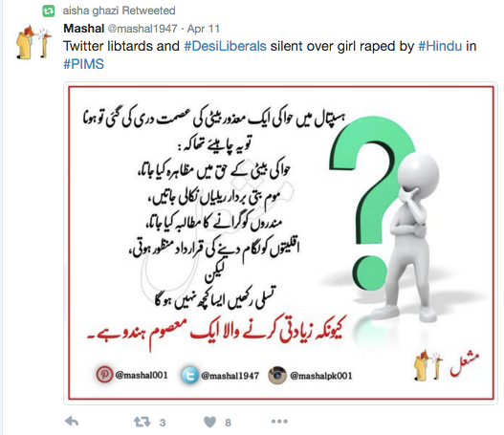Screen dimensions: 504x435
Task: Open Mashal's profile avatar
Action: coord(33,42)
